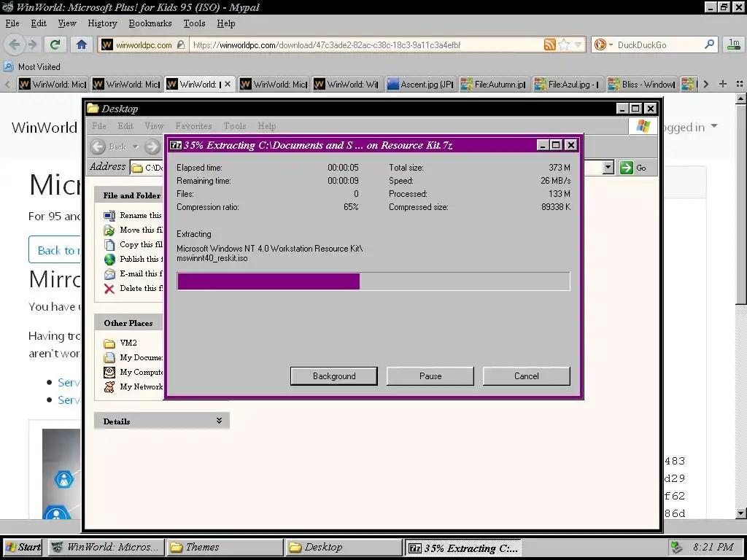Switch to the Ascent.jpg tab

421,85
